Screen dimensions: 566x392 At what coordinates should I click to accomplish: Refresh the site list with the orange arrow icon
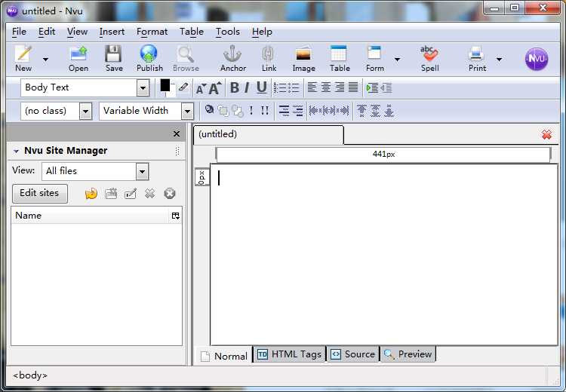click(x=91, y=194)
